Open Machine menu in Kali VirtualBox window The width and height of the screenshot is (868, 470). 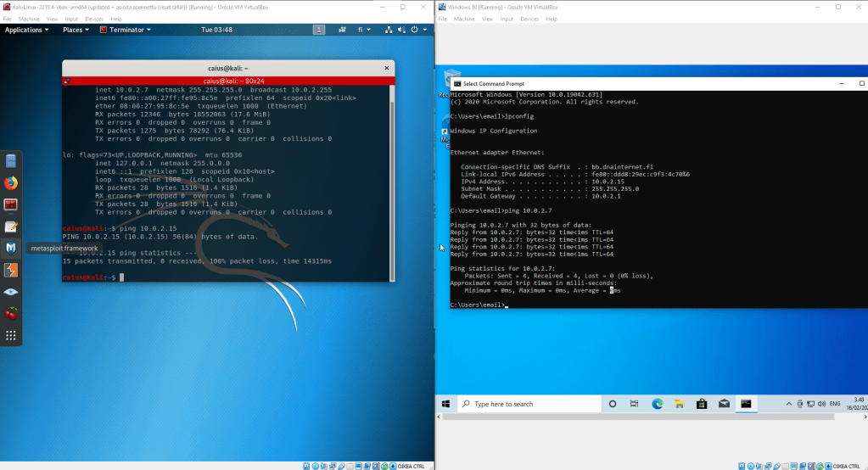29,18
